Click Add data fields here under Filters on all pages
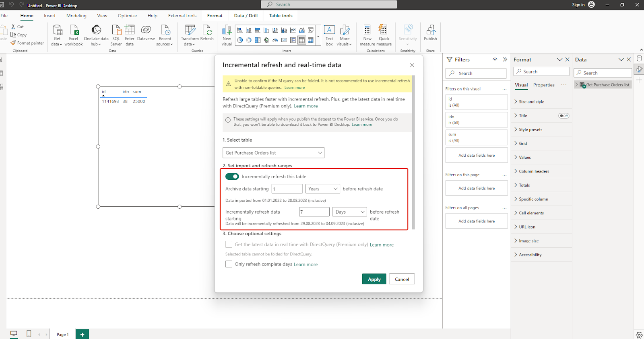The width and height of the screenshot is (644, 339). [x=477, y=221]
